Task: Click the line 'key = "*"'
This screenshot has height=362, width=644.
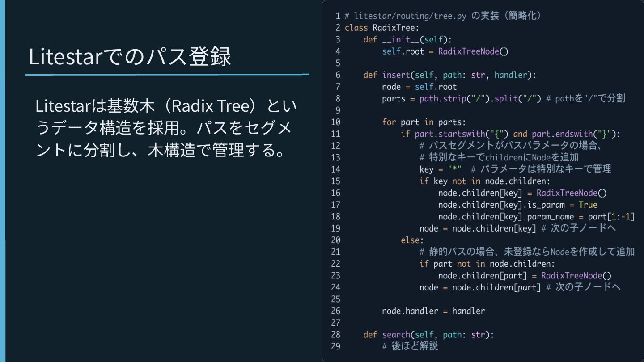Action: pyautogui.click(x=441, y=169)
